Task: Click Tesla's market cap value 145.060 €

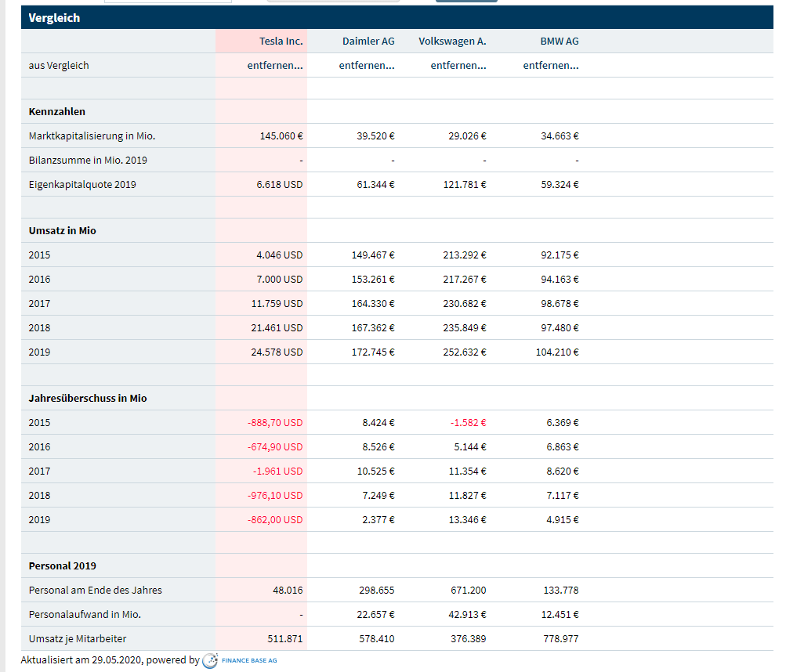Action: (x=281, y=136)
